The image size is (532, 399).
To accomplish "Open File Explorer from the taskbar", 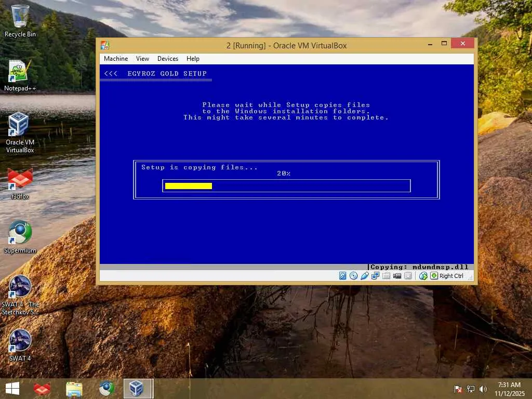I will point(74,389).
